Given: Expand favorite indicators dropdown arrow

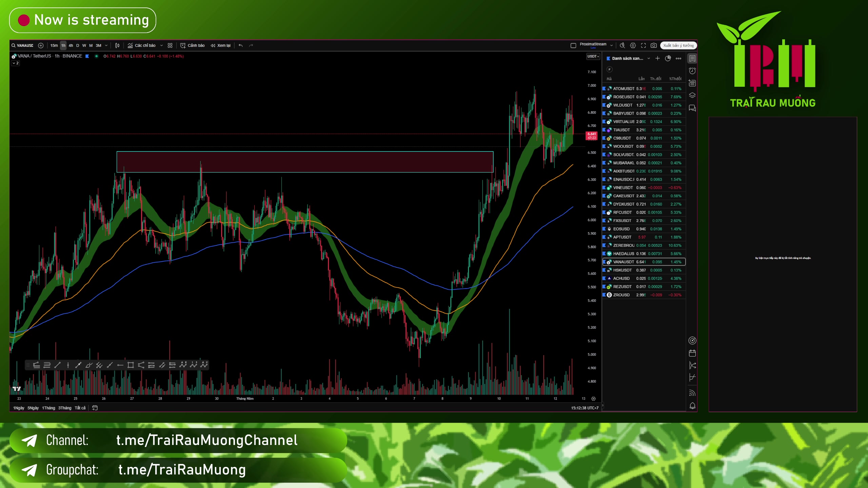Looking at the screenshot, I should point(161,45).
